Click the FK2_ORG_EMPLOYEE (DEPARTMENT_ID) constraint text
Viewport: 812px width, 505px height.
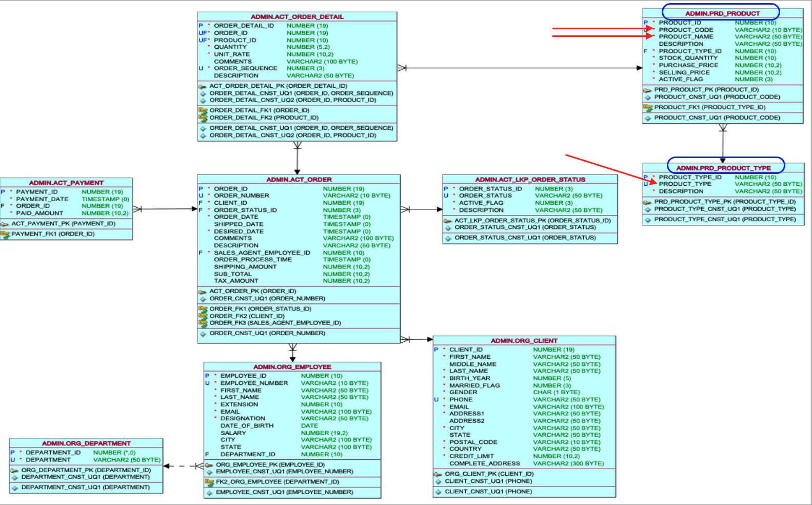pos(278,482)
